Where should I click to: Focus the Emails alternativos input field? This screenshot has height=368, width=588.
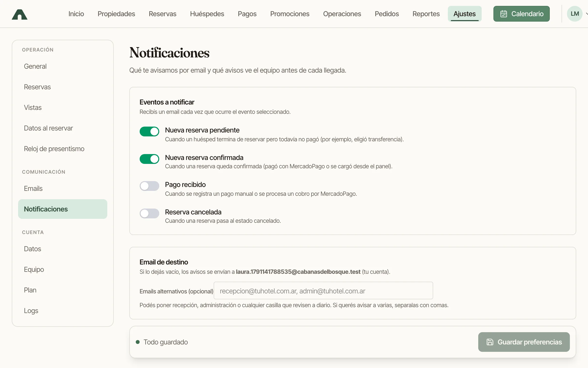coord(323,291)
